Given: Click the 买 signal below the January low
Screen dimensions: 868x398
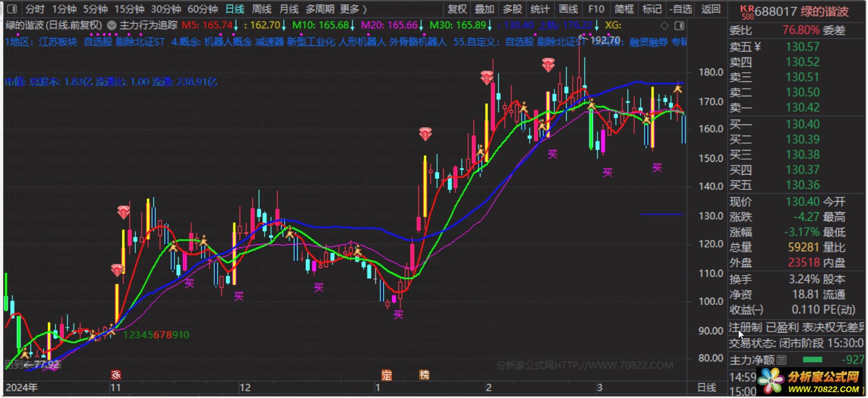Looking at the screenshot, I should coord(398,314).
